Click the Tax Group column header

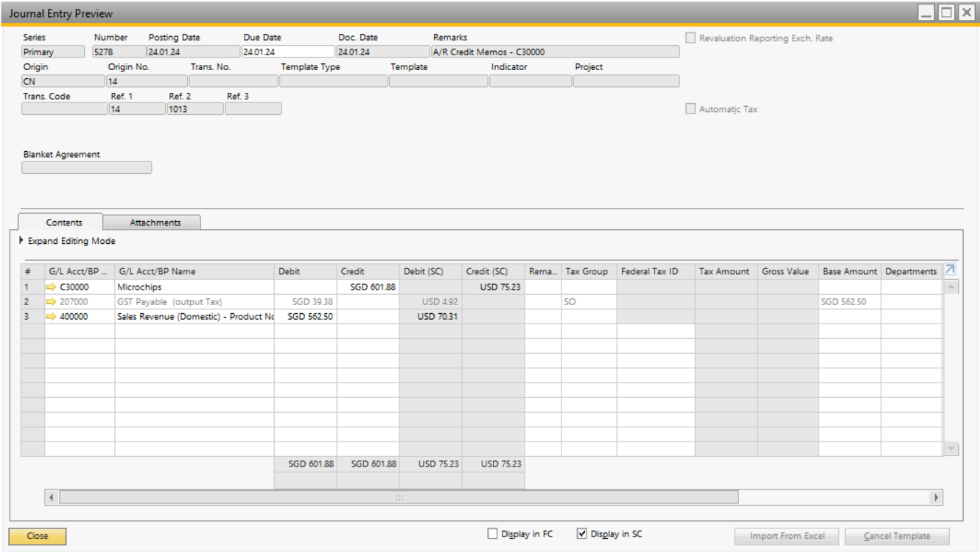pyautogui.click(x=589, y=271)
